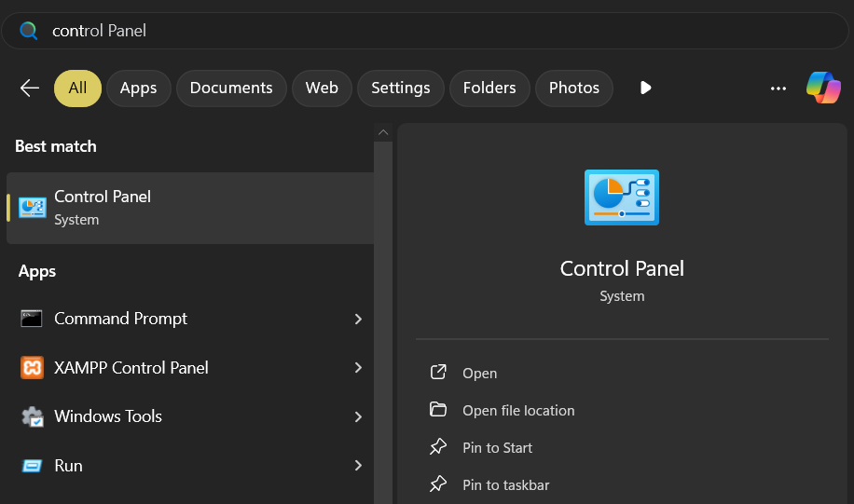Viewport: 854px width, 504px height.
Task: Expand Run options chevron
Action: 358,466
